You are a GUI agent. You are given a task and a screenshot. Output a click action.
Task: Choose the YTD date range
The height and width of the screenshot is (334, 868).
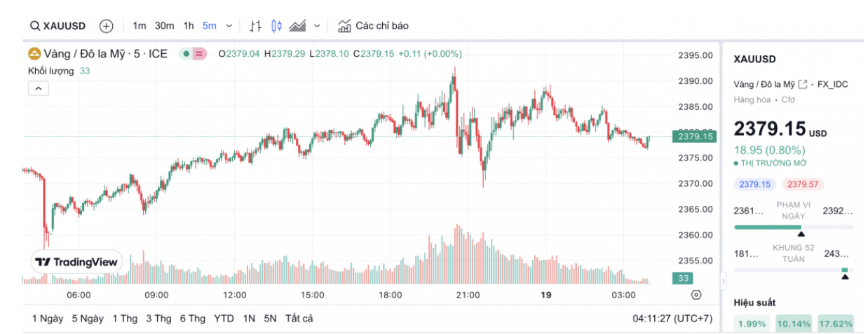pos(224,319)
